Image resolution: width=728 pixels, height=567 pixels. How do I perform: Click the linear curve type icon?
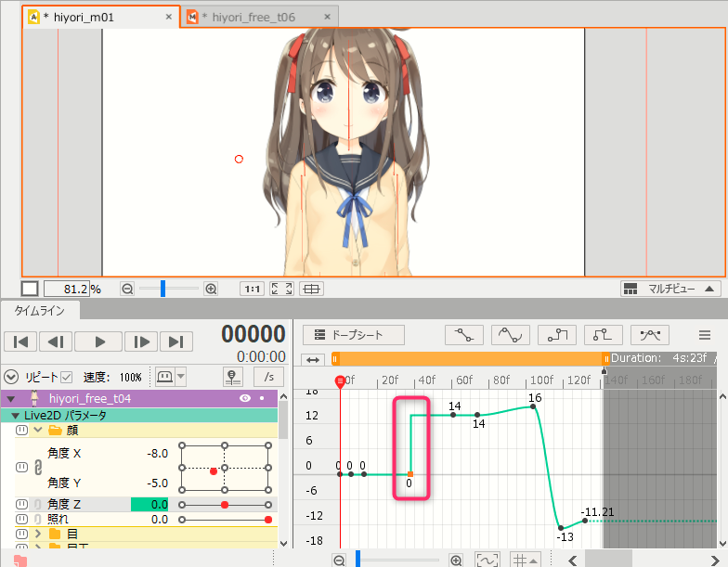(463, 334)
